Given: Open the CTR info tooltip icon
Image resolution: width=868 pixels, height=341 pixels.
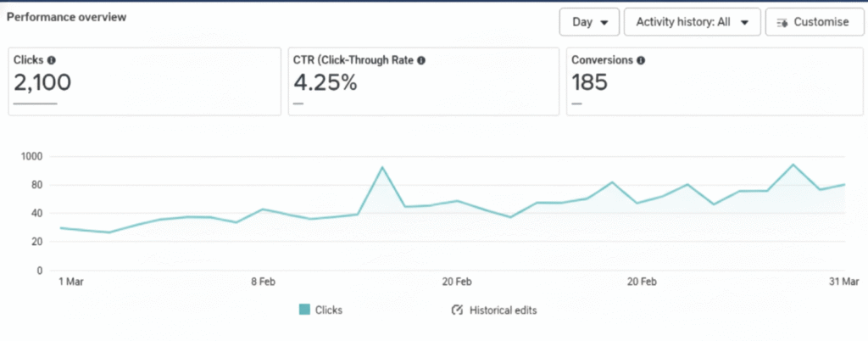Looking at the screenshot, I should point(421,60).
